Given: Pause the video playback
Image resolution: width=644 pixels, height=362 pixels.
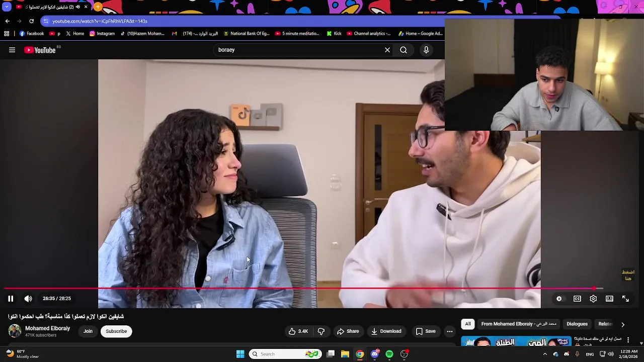Looking at the screenshot, I should point(11,299).
